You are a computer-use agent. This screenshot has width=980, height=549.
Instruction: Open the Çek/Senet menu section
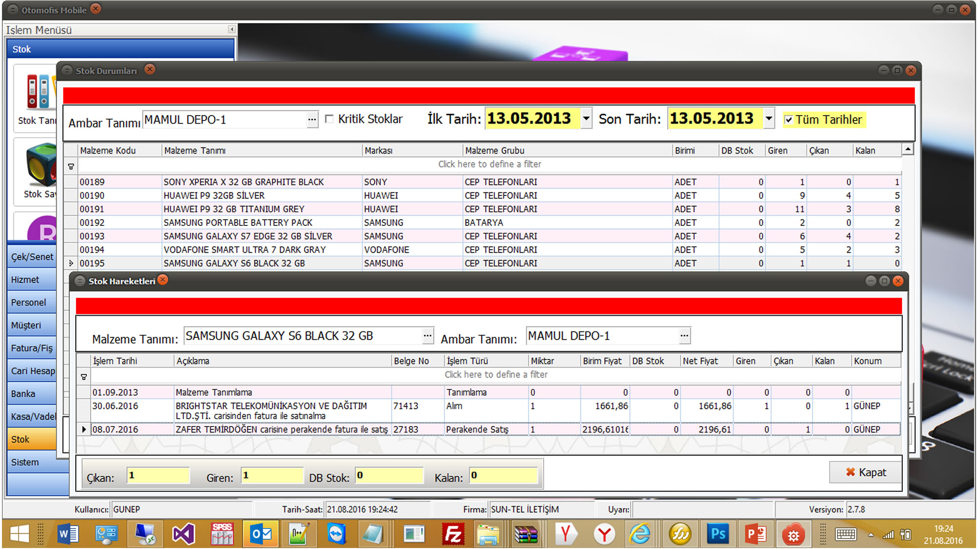click(x=32, y=257)
